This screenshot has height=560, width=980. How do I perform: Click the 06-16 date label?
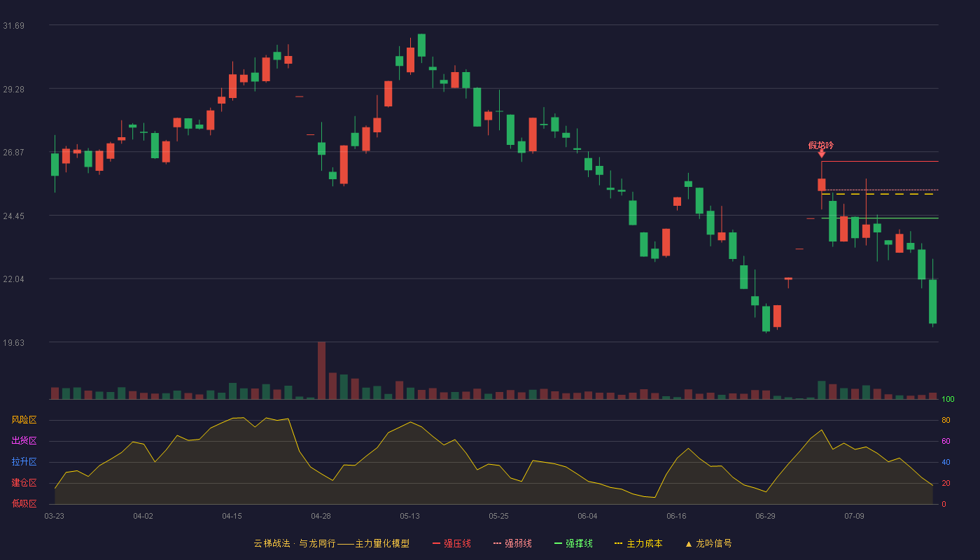[676, 516]
